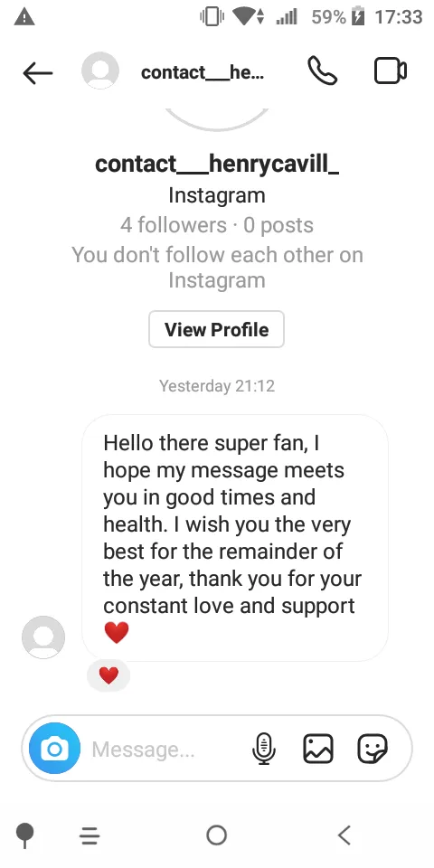Screen dimensions: 434x868
Task: Open Android recent apps menu button
Action: 90,835
